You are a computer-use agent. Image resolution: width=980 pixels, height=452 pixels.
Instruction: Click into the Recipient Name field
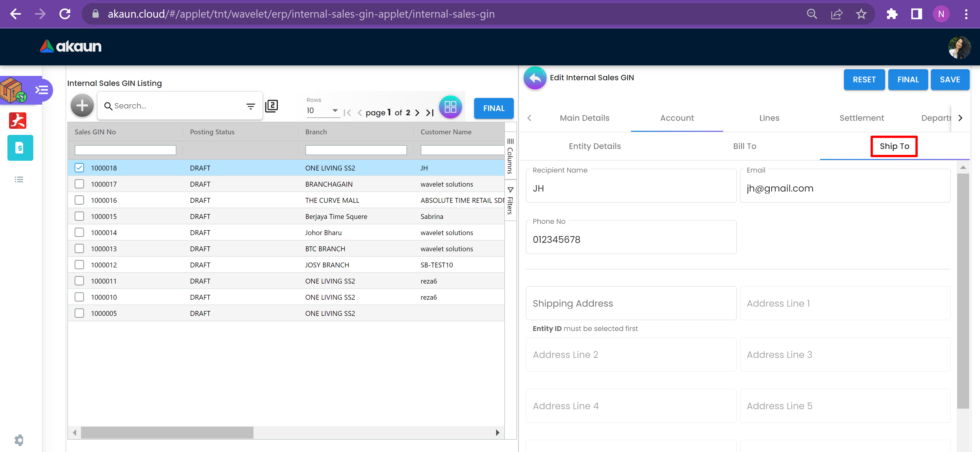tap(630, 188)
